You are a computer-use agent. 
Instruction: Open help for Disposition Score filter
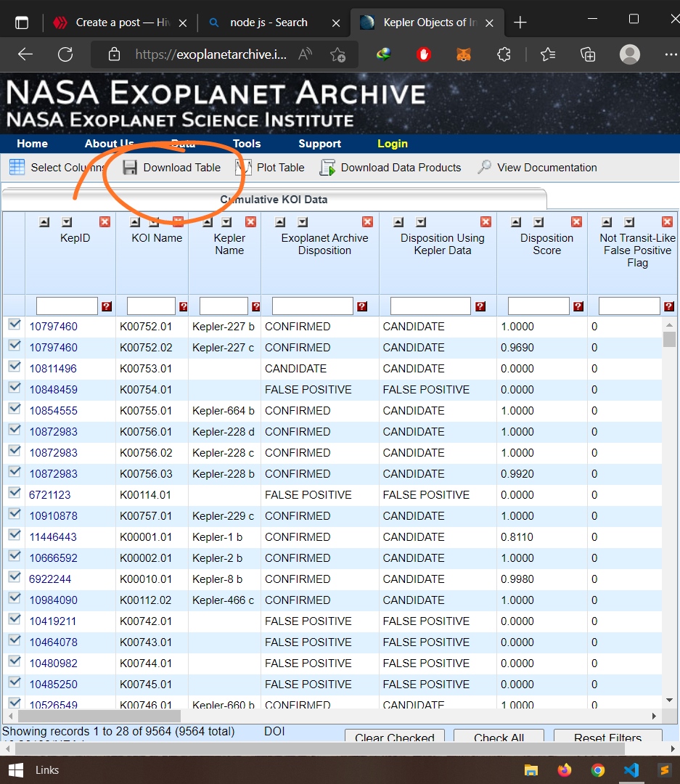click(578, 306)
